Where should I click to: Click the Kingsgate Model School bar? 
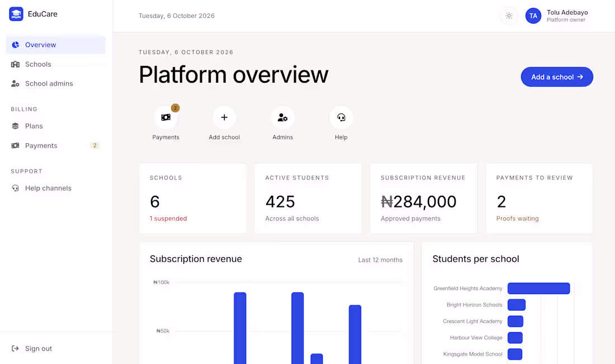pyautogui.click(x=515, y=354)
